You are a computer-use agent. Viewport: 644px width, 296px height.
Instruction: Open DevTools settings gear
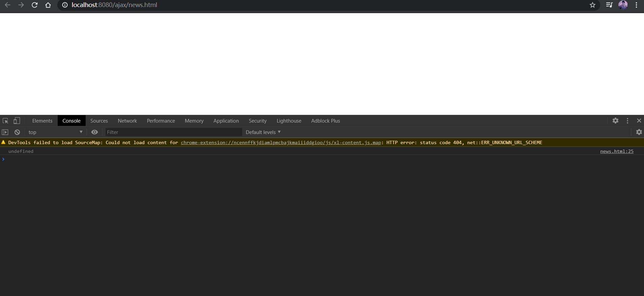click(x=615, y=121)
